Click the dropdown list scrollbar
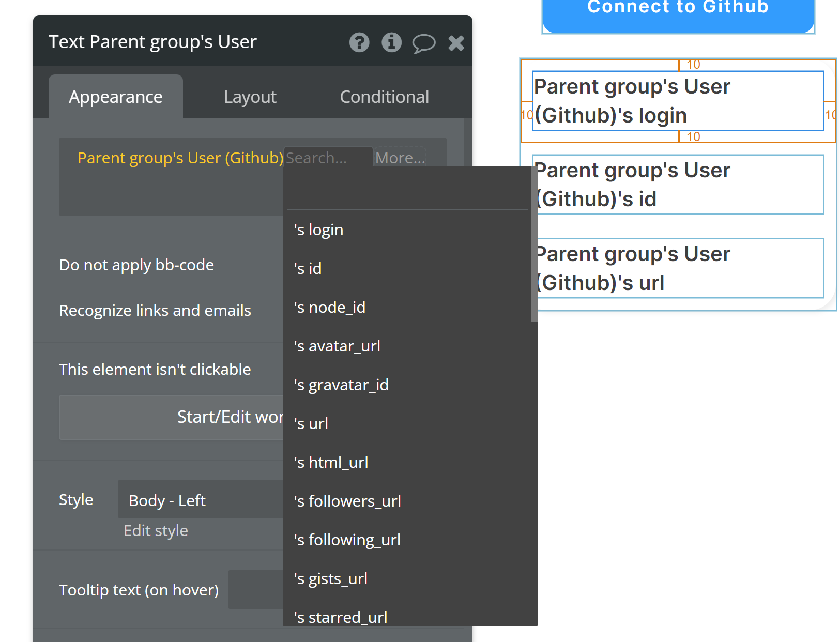This screenshot has height=642, width=840. (534, 244)
